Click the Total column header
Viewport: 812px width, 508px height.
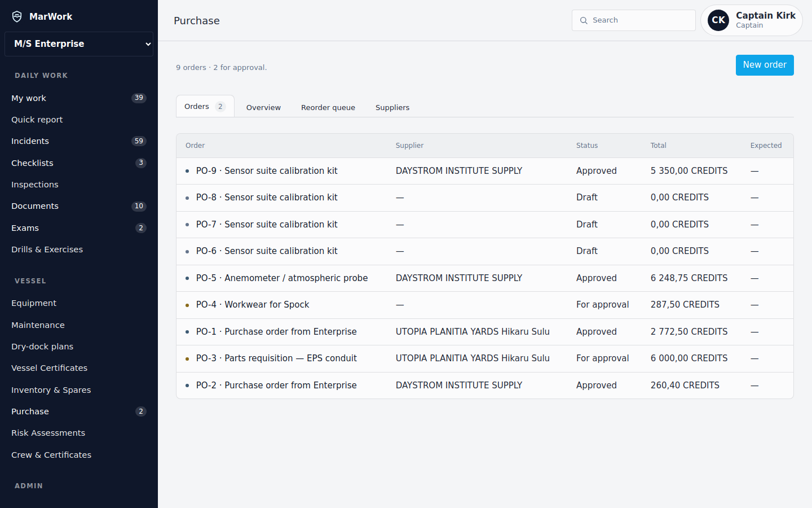pos(658,146)
